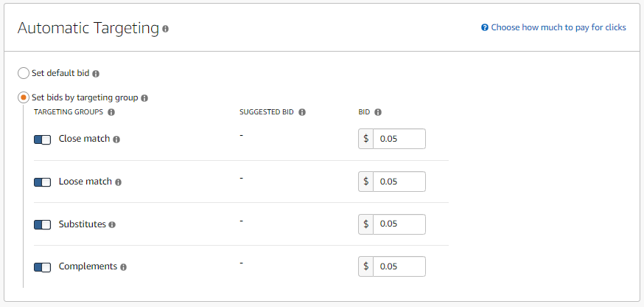Click the Close match bid input field

pyautogui.click(x=399, y=139)
